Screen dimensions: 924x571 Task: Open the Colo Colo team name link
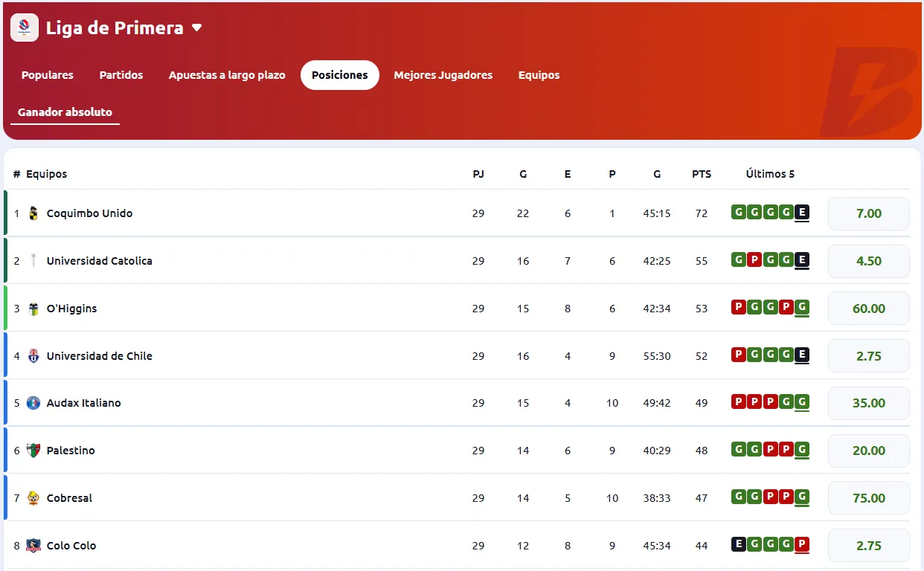point(71,546)
